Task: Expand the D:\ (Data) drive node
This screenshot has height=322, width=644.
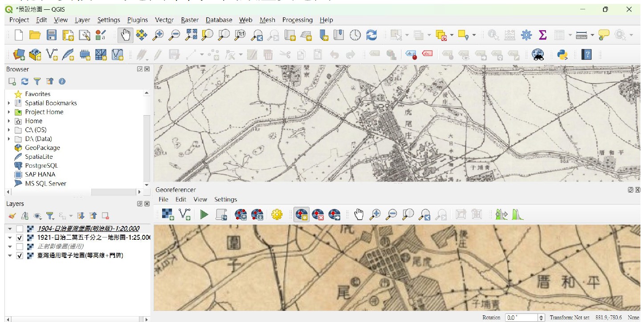Action: pos(9,139)
